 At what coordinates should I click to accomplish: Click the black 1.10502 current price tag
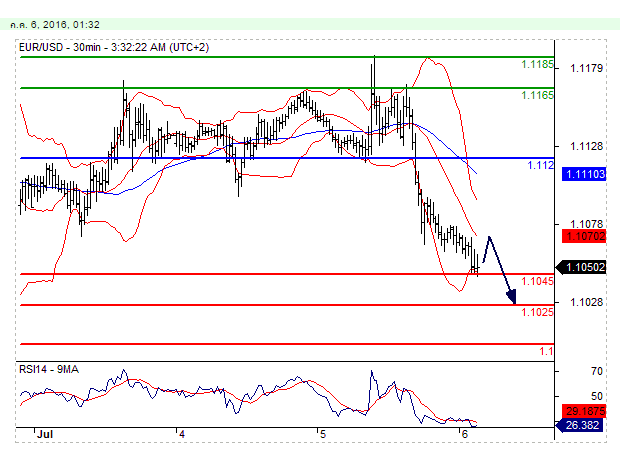point(582,267)
